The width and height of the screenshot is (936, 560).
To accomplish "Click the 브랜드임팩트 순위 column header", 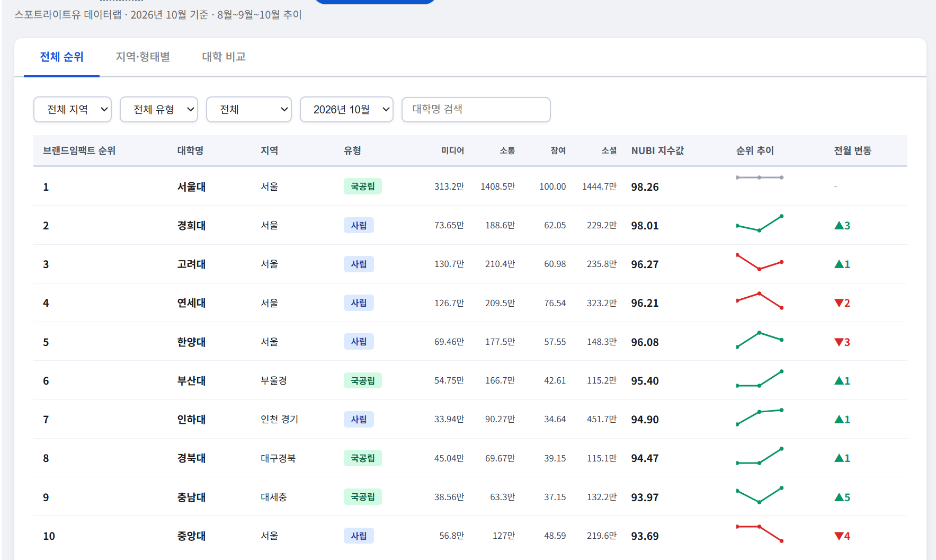I will click(79, 151).
